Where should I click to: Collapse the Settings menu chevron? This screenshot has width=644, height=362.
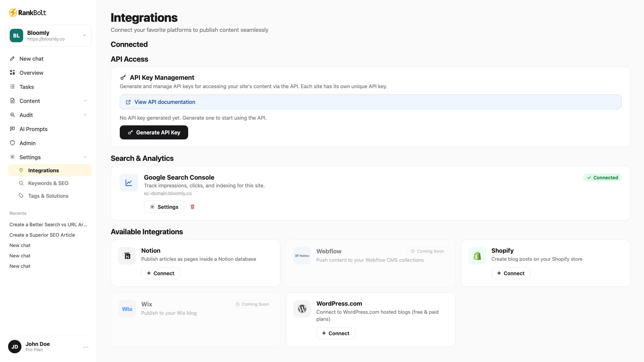85,157
